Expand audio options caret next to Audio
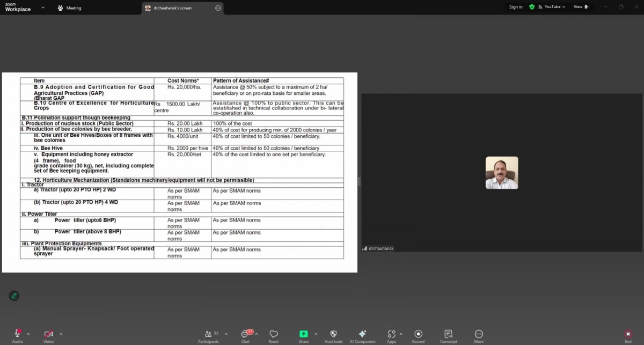This screenshot has height=345, width=644. pos(28,334)
